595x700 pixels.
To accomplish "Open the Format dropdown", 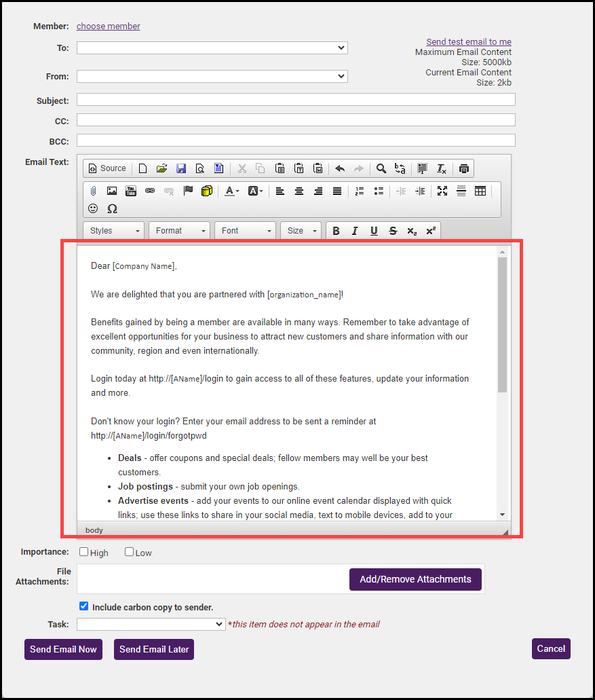I will 179,231.
